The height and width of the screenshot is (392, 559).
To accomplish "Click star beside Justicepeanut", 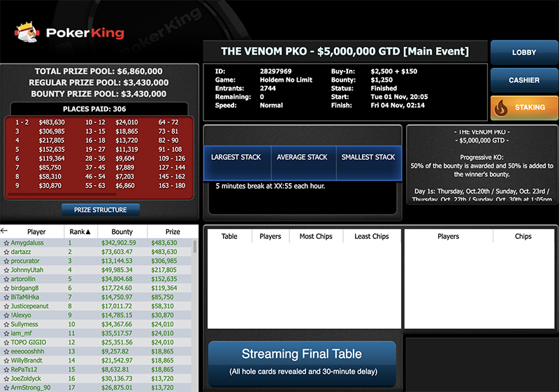I will (6, 306).
